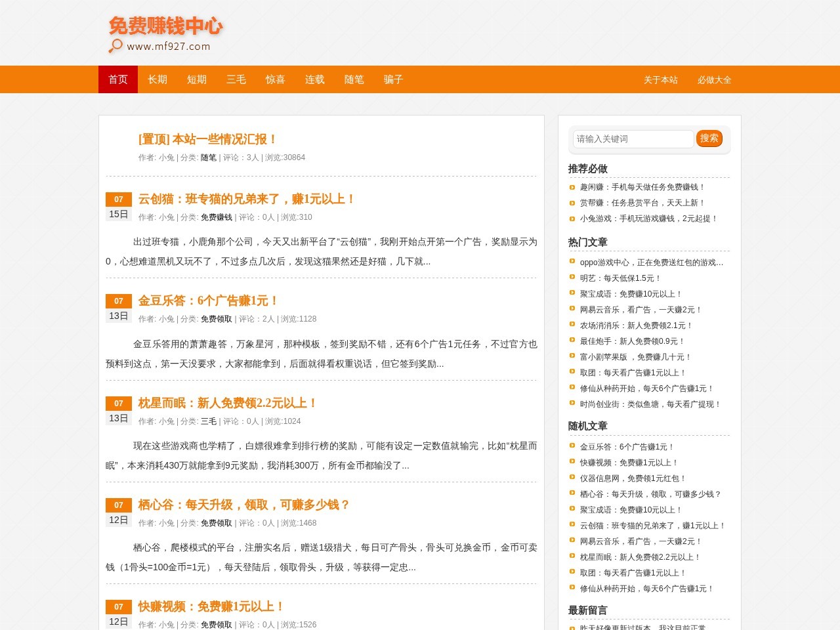Open random article 栖心谷：每天升级

651,494
